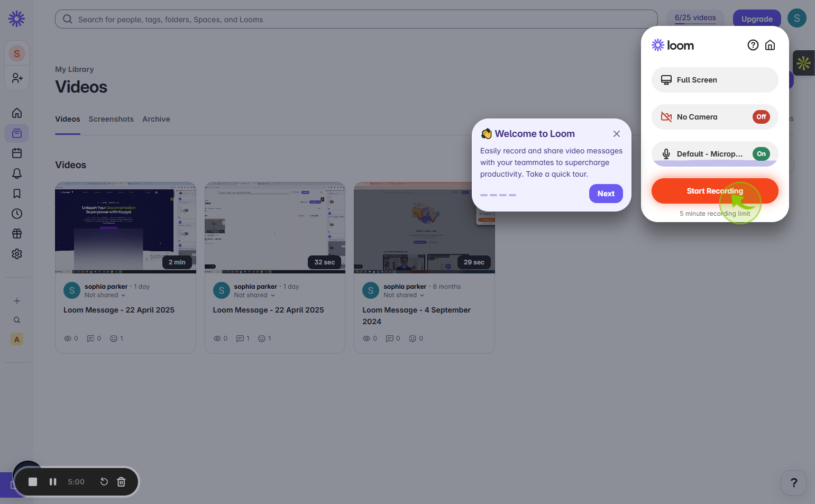
Task: Open the yellow A space icon
Action: click(17, 340)
